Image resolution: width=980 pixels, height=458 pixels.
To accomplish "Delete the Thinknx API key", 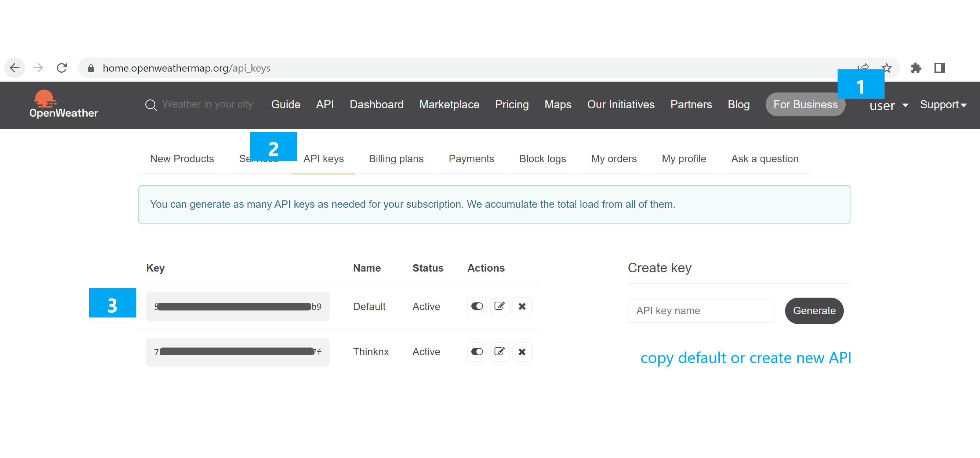I will pyautogui.click(x=522, y=352).
